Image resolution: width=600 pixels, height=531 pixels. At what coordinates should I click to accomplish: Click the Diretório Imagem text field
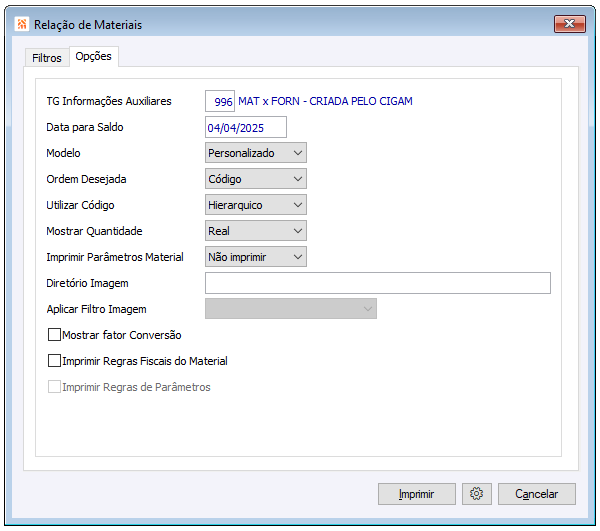pyautogui.click(x=378, y=283)
